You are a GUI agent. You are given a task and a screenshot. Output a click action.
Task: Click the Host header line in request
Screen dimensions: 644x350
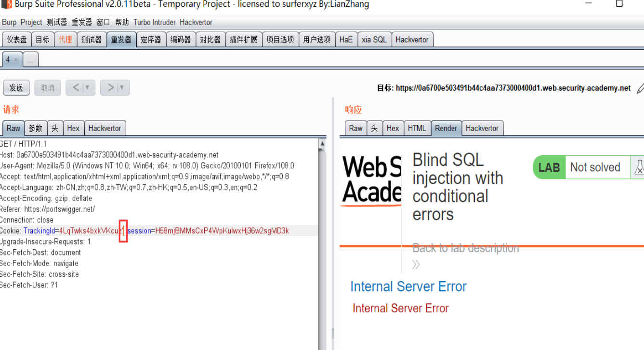pos(109,155)
